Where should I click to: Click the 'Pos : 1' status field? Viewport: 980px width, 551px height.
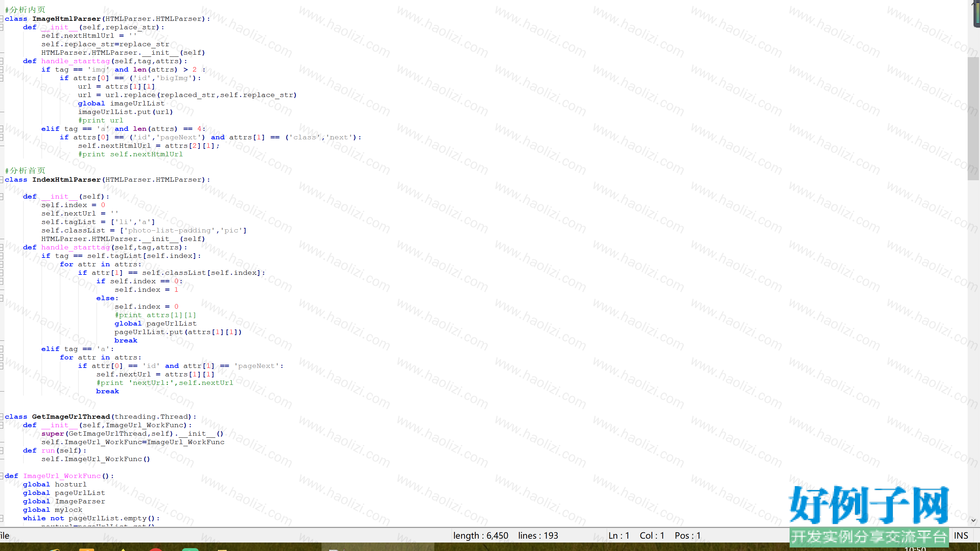click(688, 535)
